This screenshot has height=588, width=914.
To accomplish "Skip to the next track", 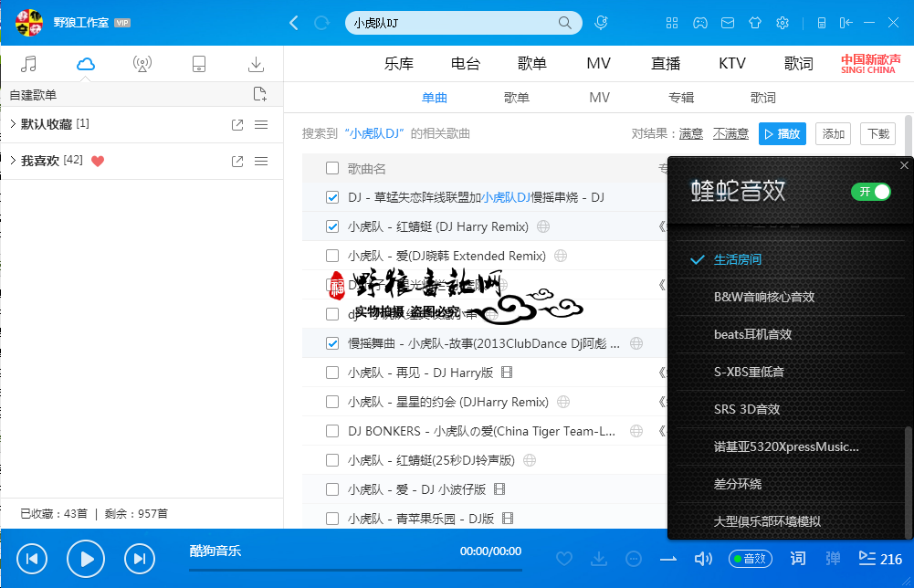I will tap(140, 559).
